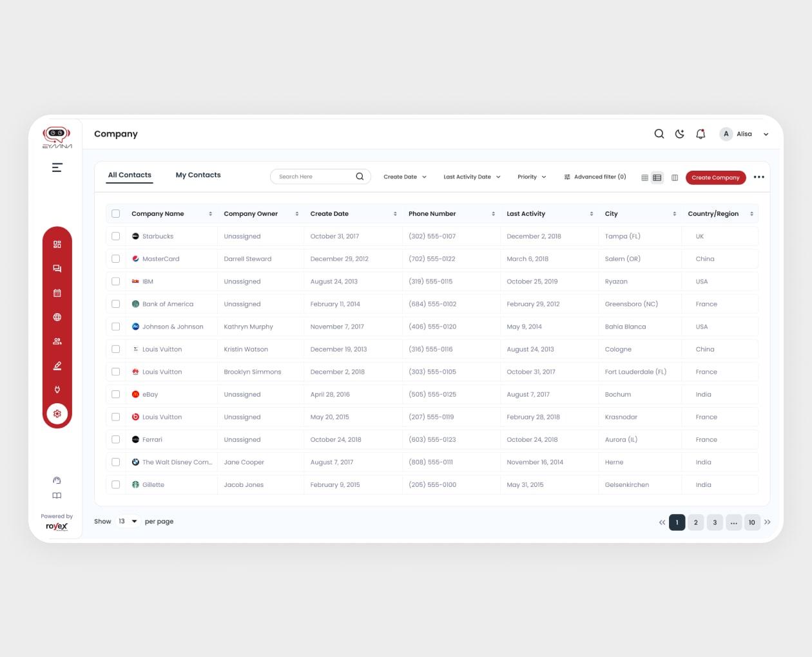Select the globe icon in the sidebar

[x=57, y=317]
